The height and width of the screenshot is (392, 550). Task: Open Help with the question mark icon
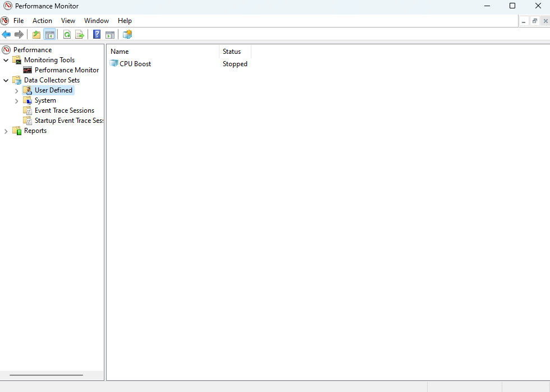pos(97,35)
